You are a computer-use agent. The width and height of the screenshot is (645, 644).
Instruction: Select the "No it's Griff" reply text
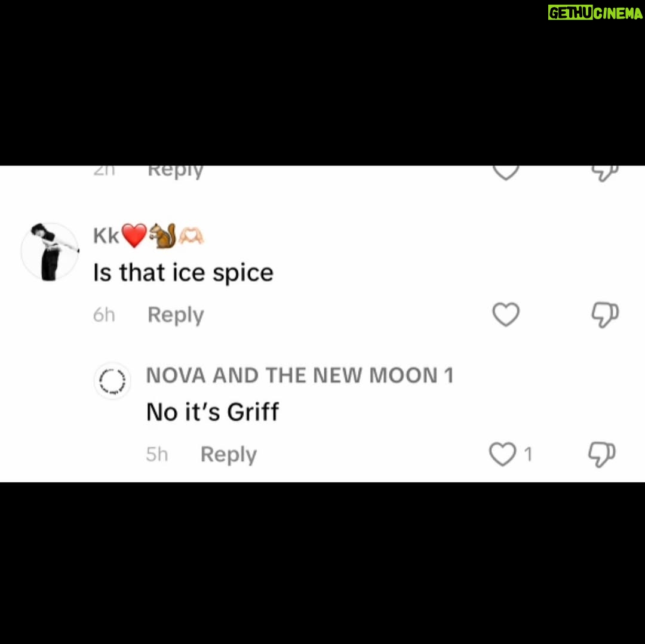(x=213, y=412)
